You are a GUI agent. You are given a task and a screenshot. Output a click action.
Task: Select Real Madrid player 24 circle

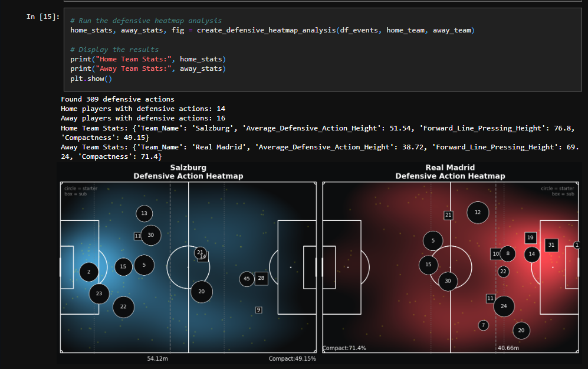[504, 306]
